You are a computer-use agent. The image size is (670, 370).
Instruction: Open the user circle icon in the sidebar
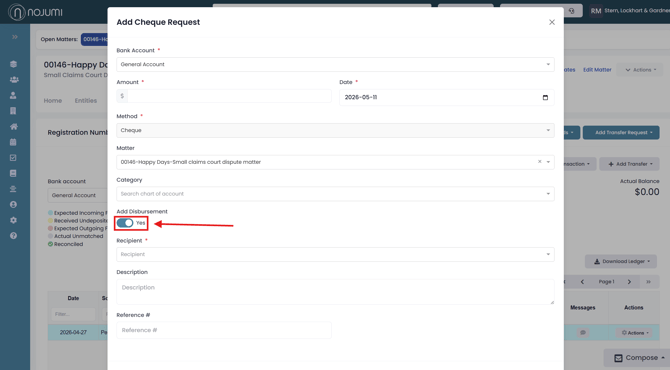pos(13,205)
